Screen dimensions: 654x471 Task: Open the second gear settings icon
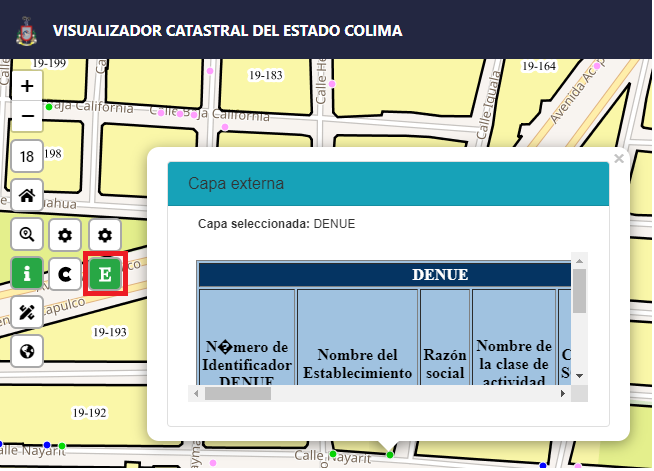[105, 235]
